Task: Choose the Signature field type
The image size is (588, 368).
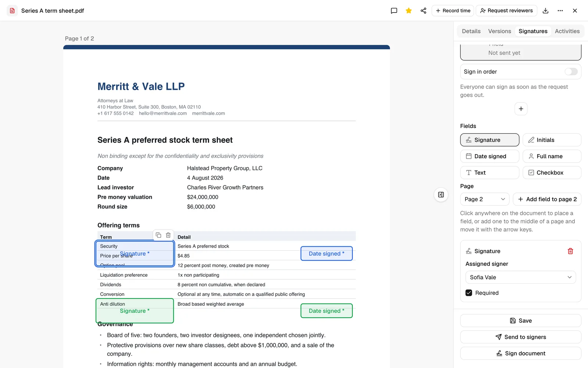Action: point(490,140)
